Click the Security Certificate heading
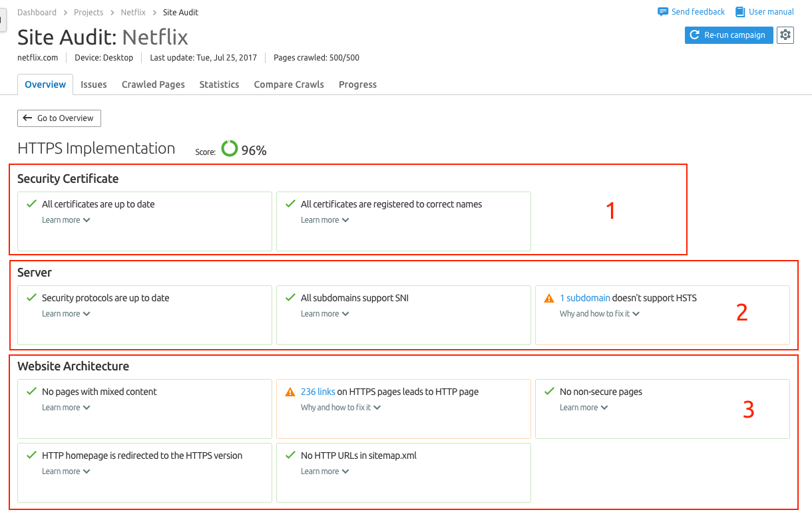 coord(68,179)
